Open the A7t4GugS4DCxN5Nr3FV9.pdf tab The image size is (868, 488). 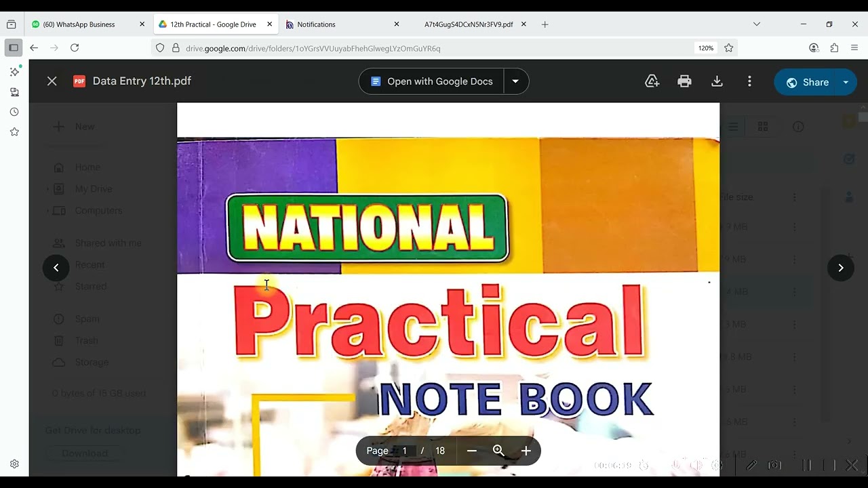coord(469,24)
